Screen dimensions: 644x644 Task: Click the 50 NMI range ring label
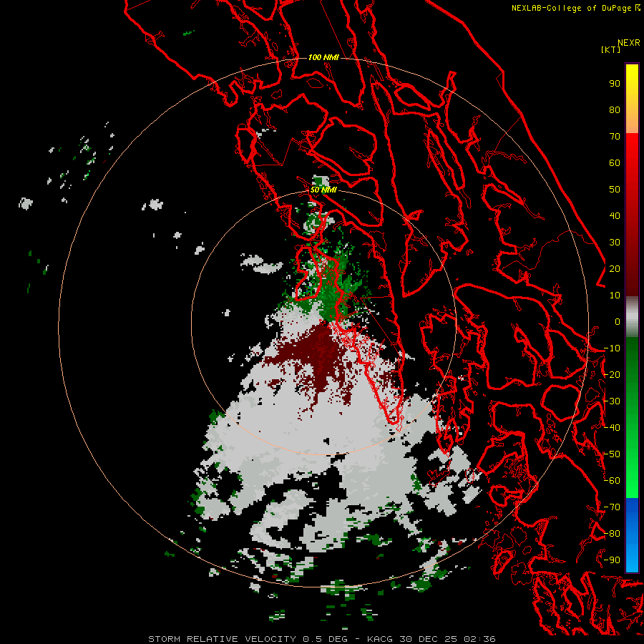323,190
